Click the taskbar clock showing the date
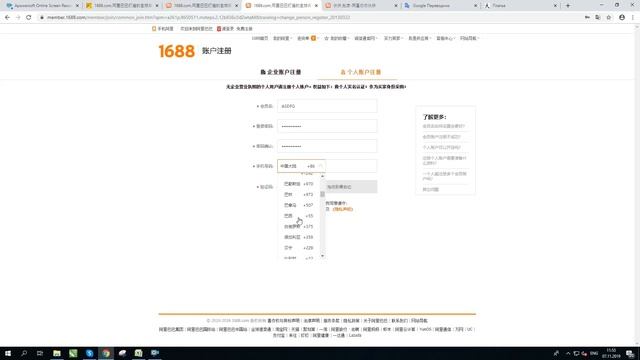The image size is (640, 360). 611,353
